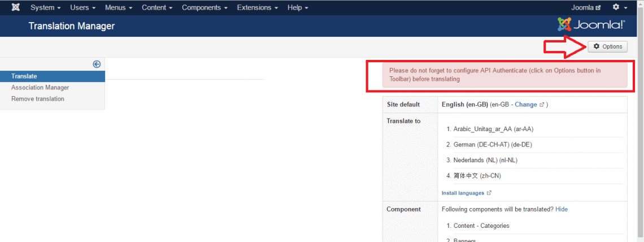Go to Association Manager in sidebar
The height and width of the screenshot is (242, 644).
pos(40,88)
